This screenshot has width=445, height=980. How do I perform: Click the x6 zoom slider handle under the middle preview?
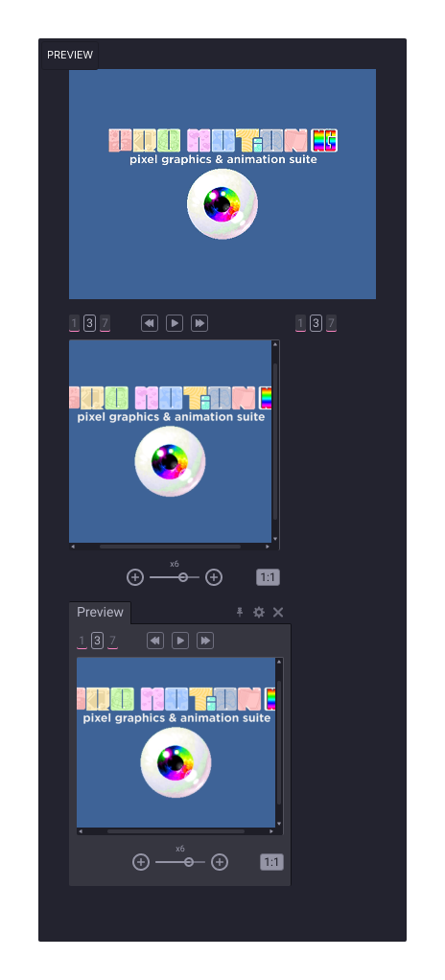(183, 577)
